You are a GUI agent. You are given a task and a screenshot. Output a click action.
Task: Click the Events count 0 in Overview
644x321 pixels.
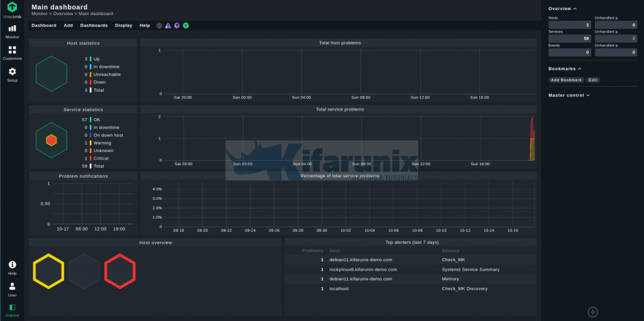pos(570,52)
